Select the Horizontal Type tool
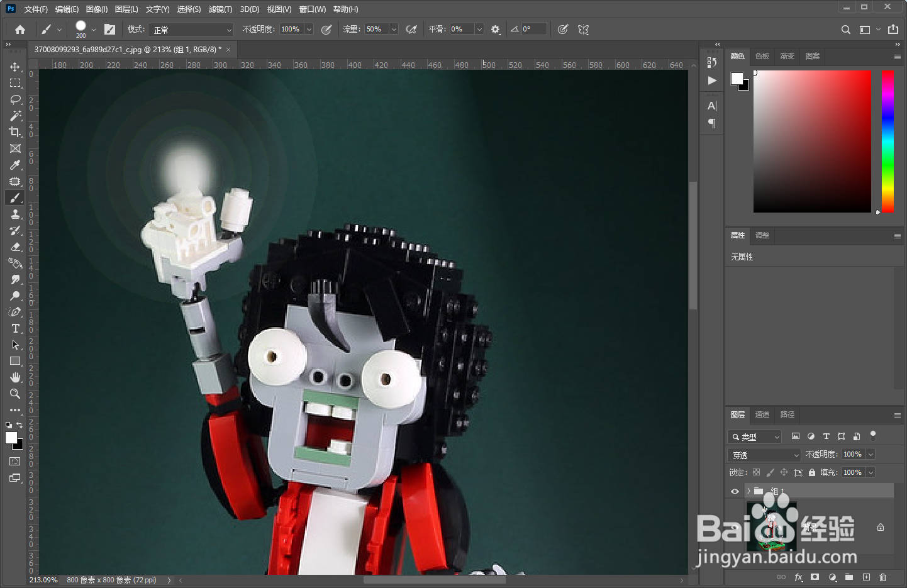907x588 pixels. 15,328
